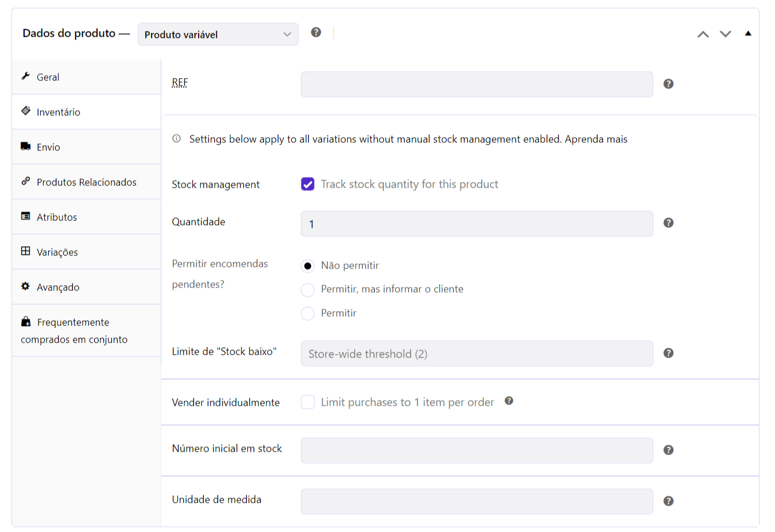This screenshot has width=775, height=532.
Task: Click the gear icon beside Avançado
Action: (25, 286)
